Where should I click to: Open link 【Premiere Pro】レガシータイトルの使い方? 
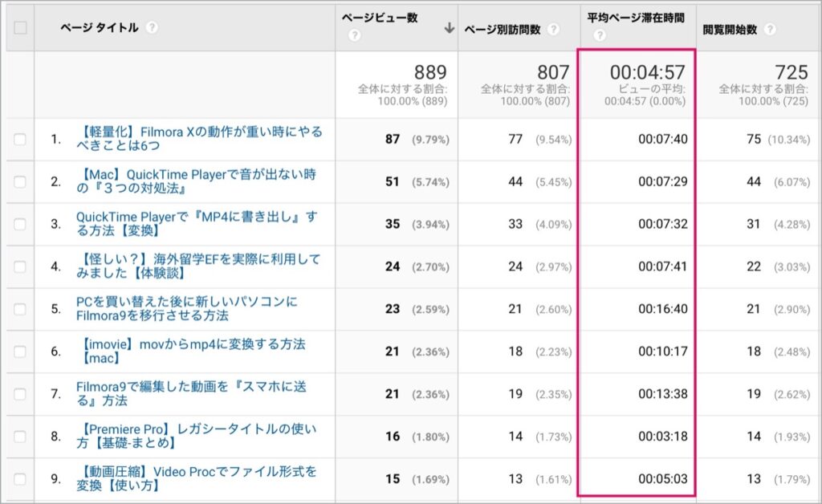pos(197,435)
